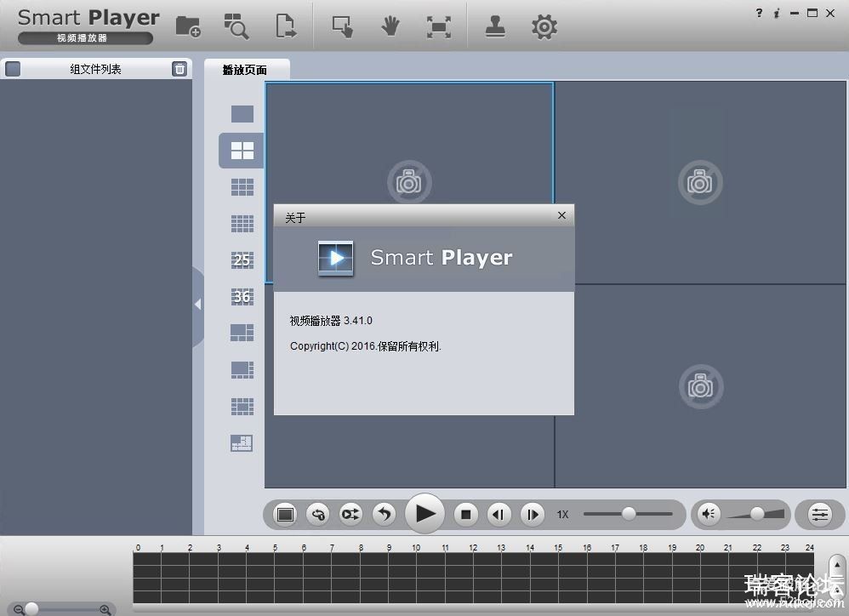The height and width of the screenshot is (616, 849).
Task: Click timeline at hour 12 marker
Action: click(x=473, y=548)
